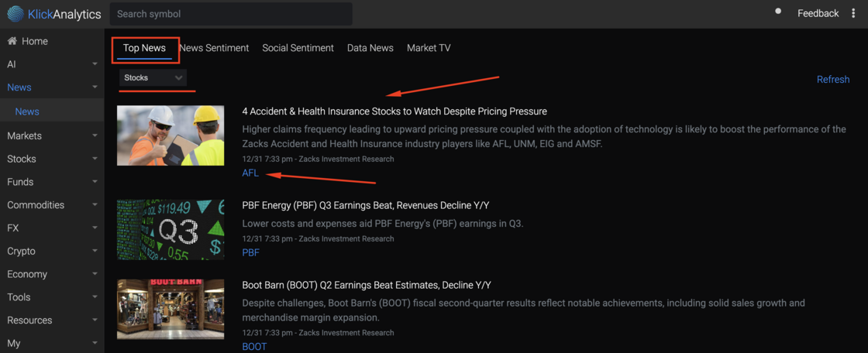This screenshot has width=868, height=353.
Task: Select the Top News tab
Action: (x=144, y=48)
